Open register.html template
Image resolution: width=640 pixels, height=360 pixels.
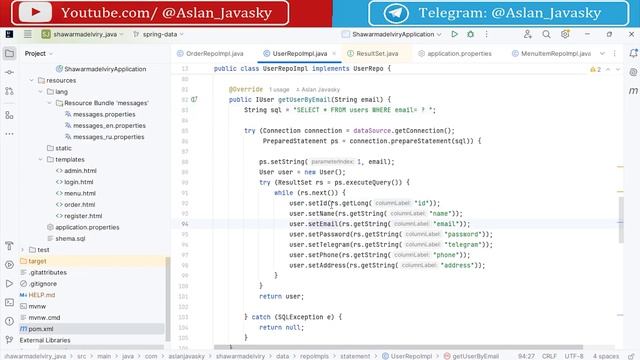[83, 216]
